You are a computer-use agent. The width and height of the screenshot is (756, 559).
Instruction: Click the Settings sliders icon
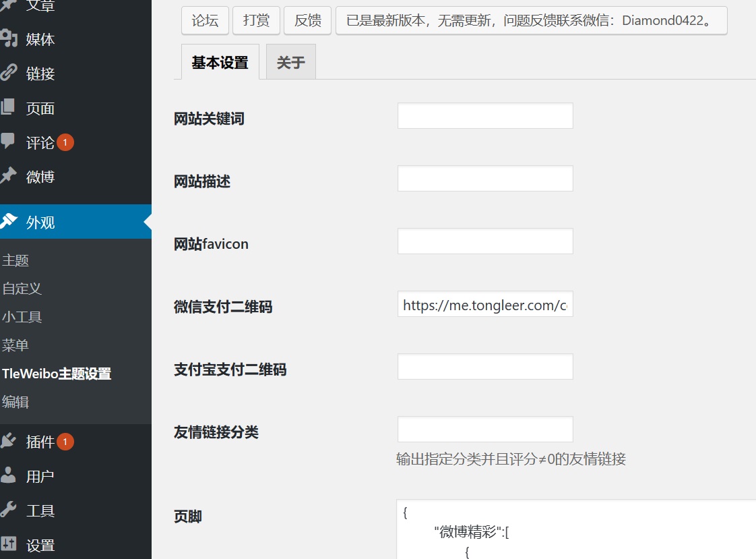(x=8, y=545)
